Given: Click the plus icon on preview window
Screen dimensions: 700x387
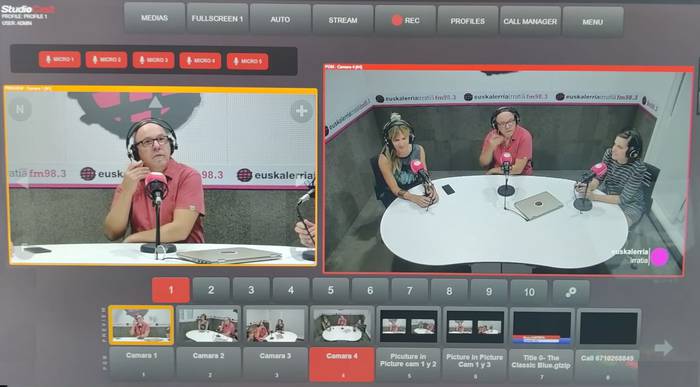Looking at the screenshot, I should (301, 111).
